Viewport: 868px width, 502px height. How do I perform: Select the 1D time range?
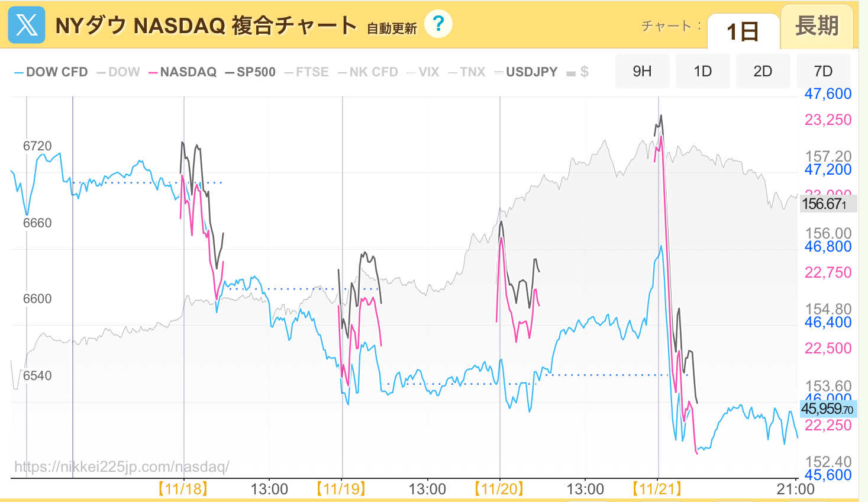click(x=702, y=72)
